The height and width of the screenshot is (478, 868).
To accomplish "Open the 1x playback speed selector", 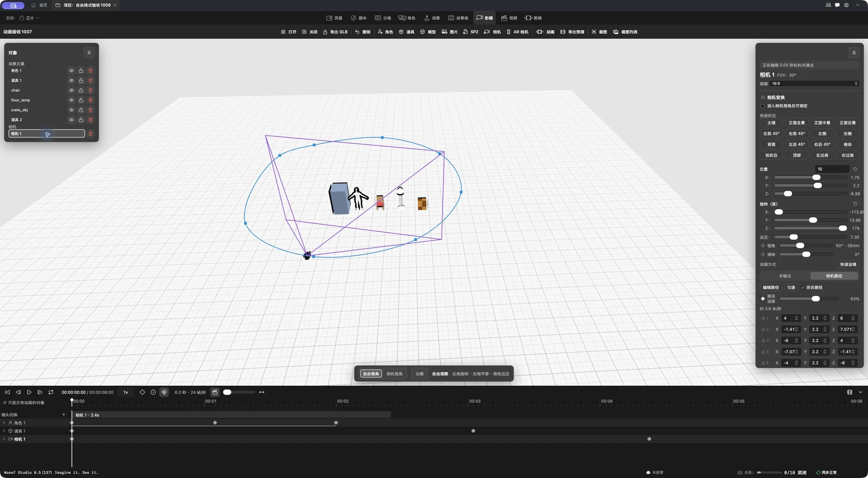I will [126, 392].
